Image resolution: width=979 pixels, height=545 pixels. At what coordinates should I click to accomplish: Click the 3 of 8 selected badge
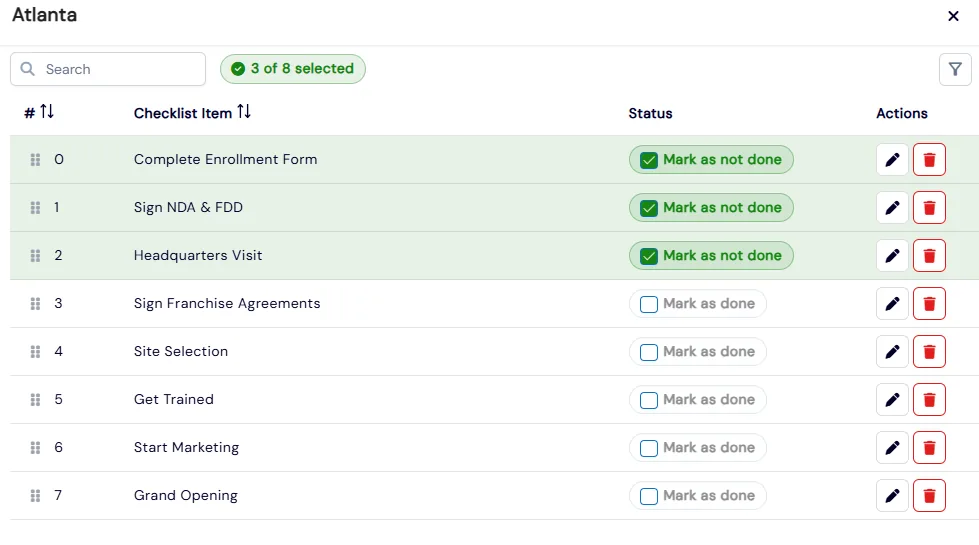point(293,69)
